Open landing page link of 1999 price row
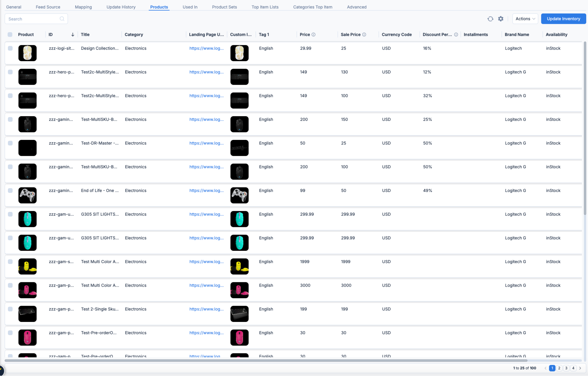Viewport: 588px width, 376px height. coord(206,262)
